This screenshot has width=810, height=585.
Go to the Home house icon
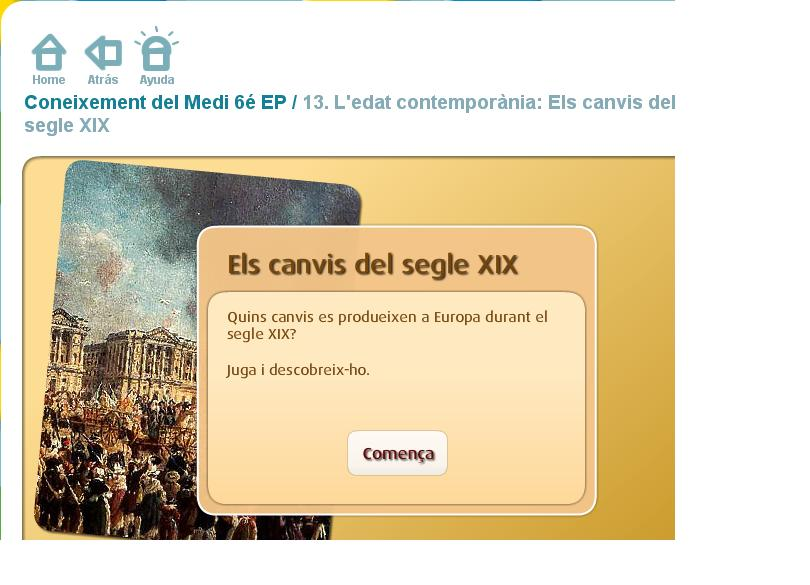click(x=49, y=52)
